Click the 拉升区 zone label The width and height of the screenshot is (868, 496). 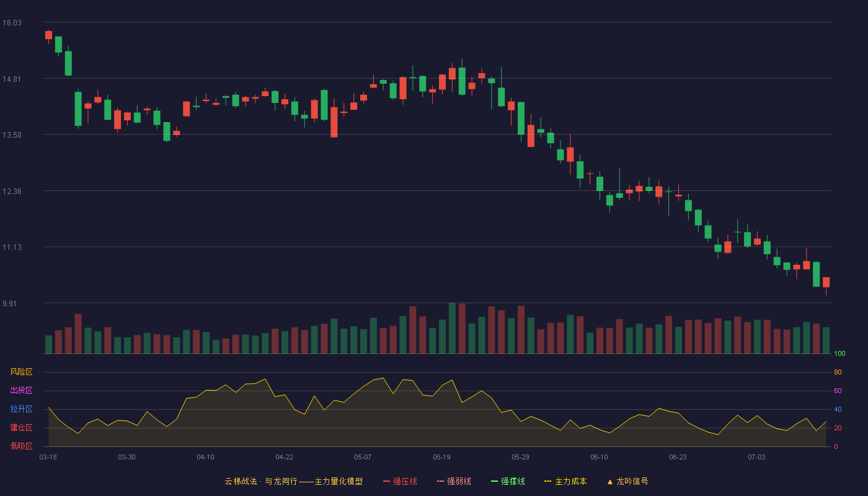[x=21, y=409]
